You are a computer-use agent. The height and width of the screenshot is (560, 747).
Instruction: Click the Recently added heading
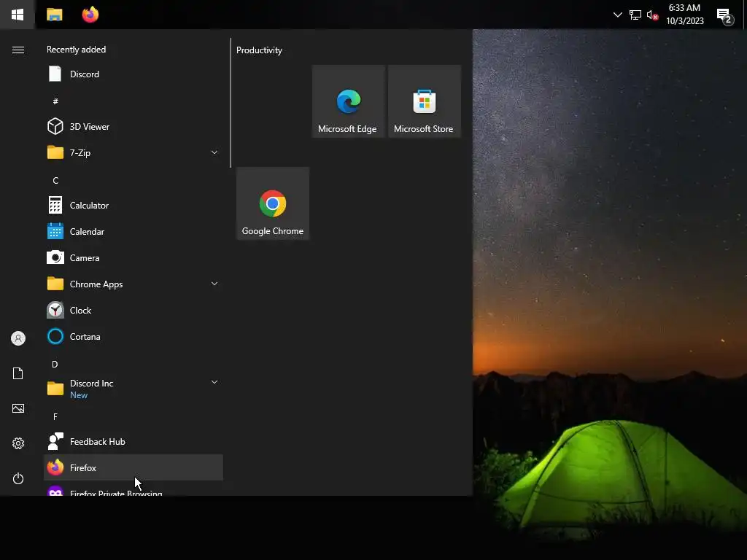pyautogui.click(x=76, y=50)
